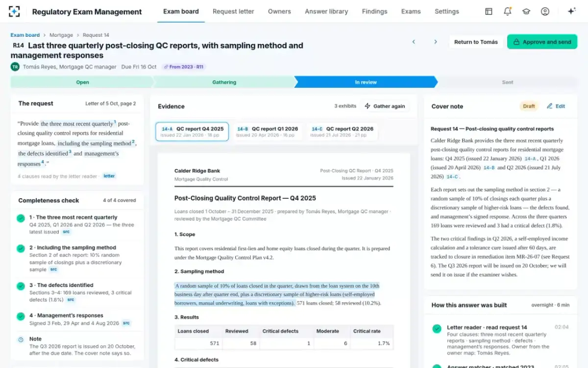This screenshot has height=368, width=588.
Task: Click Gather again in Evidence
Action: pos(384,106)
